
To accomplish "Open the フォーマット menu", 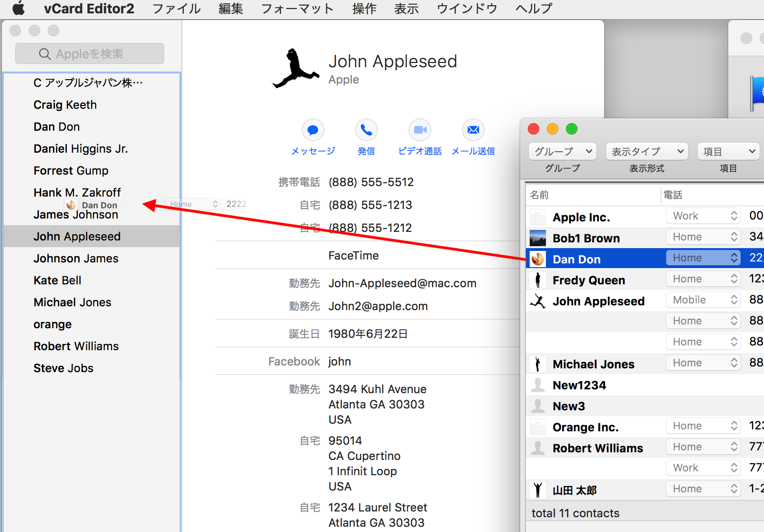I will coord(297,9).
